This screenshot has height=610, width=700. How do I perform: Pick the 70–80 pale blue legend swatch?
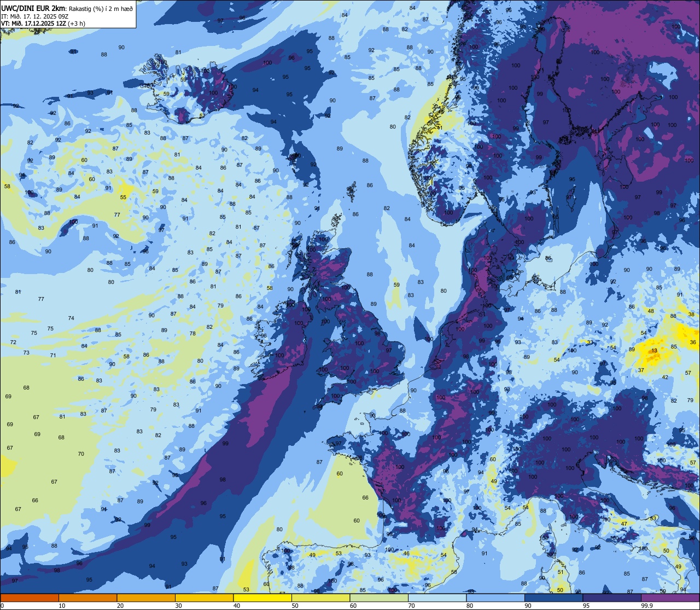pyautogui.click(x=437, y=597)
